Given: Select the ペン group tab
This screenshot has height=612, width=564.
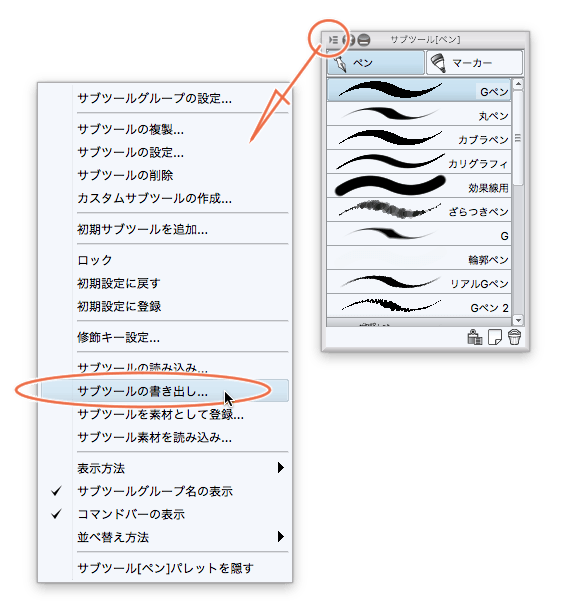Looking at the screenshot, I should coord(375,62).
